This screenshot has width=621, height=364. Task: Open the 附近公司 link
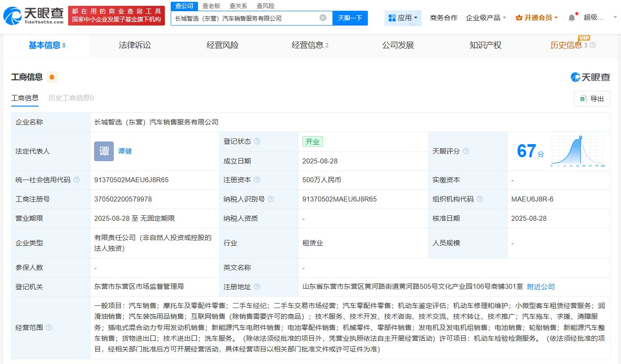540,287
